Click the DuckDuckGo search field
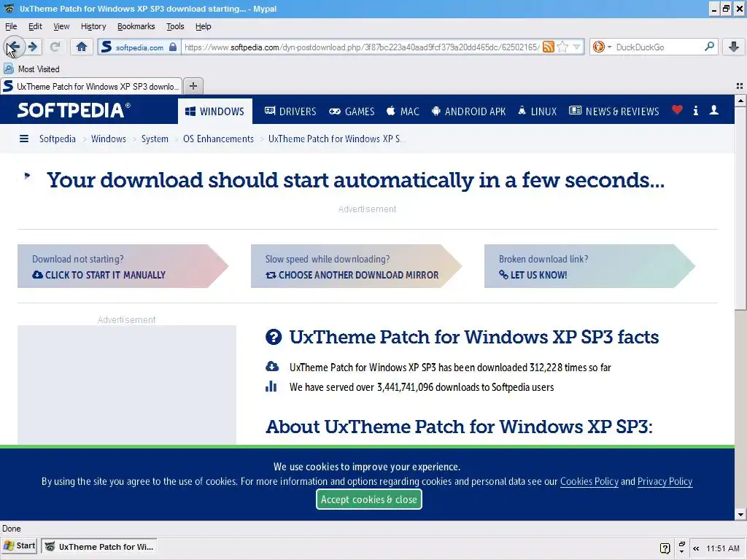 657,47
